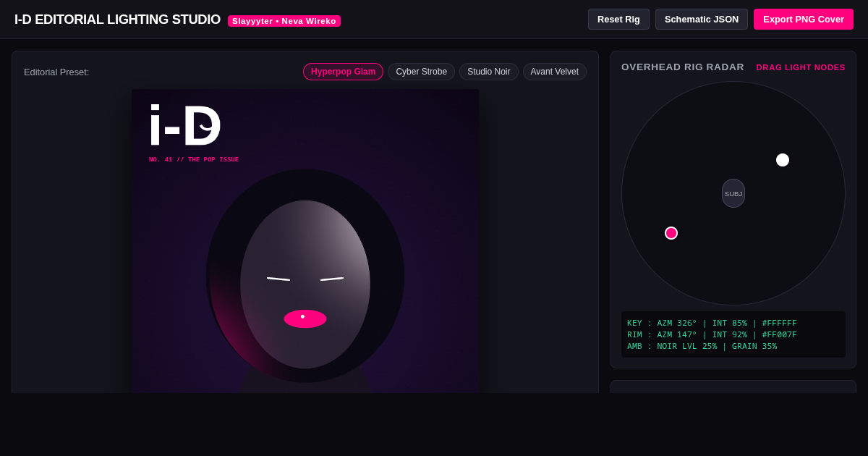Click the I-D Editorial Lighting Studio title
The width and height of the screenshot is (868, 456).
117,20
